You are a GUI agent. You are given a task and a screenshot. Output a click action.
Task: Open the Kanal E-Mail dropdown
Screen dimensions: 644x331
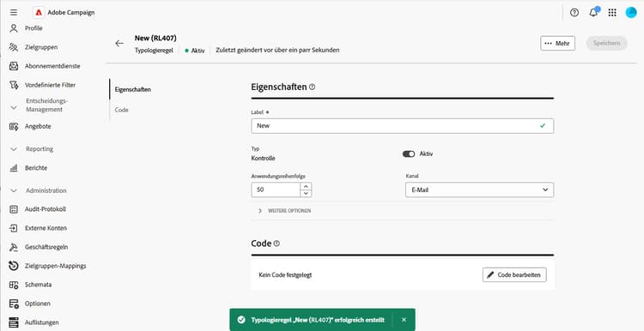click(479, 190)
